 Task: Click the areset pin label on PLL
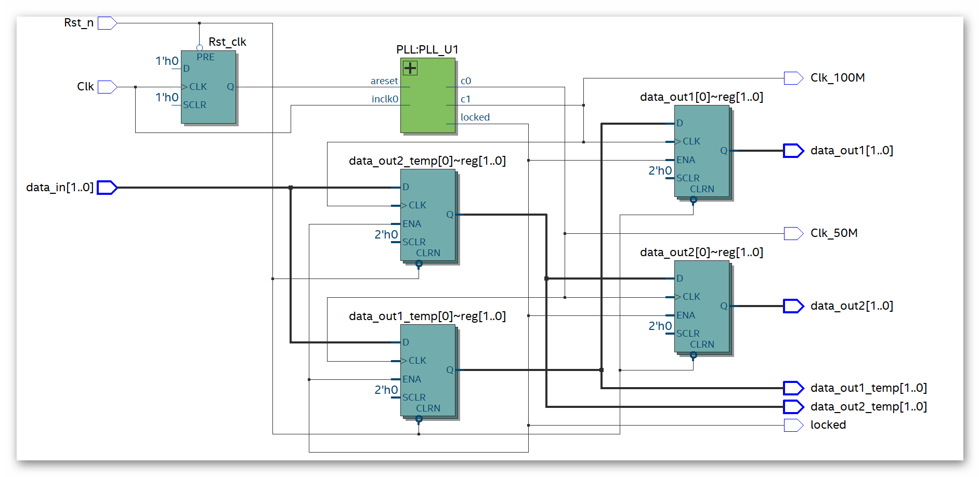384,81
